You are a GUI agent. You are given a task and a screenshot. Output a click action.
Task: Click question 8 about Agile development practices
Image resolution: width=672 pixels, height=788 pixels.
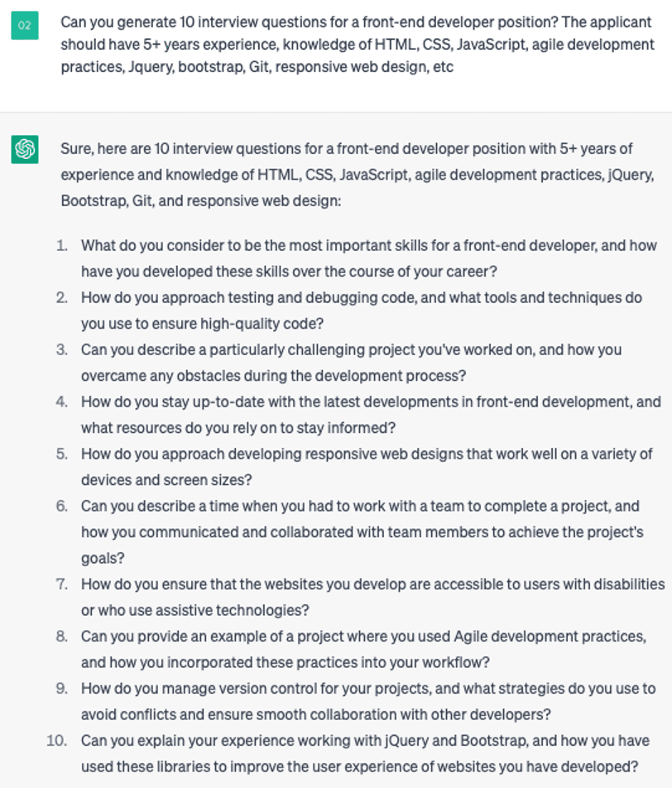click(363, 649)
